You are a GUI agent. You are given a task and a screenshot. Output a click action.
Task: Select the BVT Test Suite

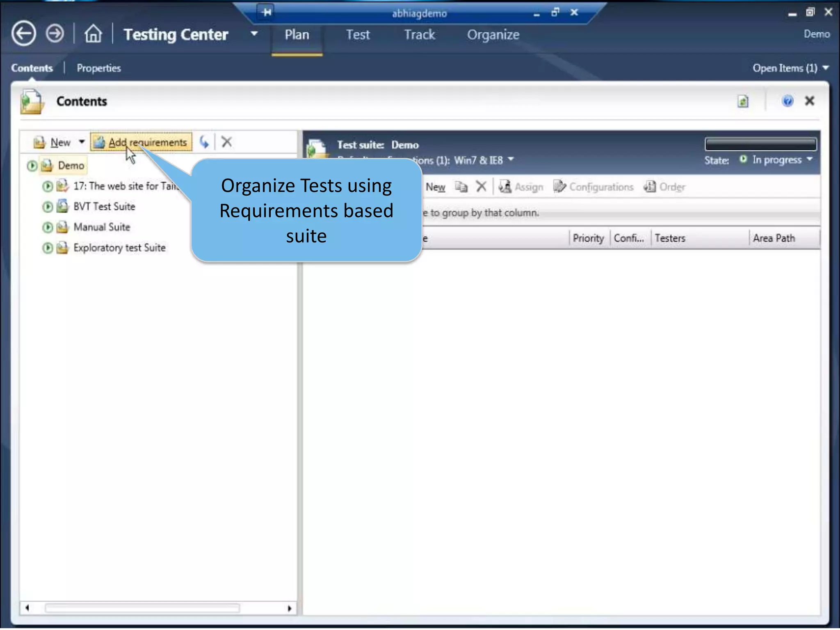point(104,207)
